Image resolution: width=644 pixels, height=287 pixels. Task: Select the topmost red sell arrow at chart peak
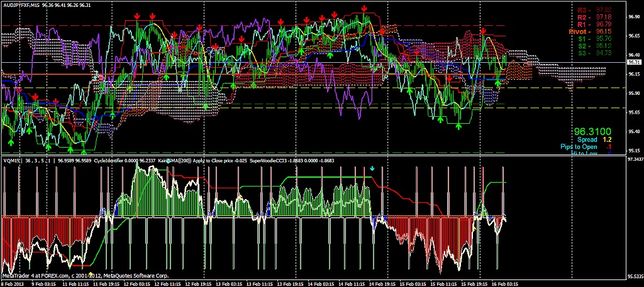pyautogui.click(x=364, y=8)
